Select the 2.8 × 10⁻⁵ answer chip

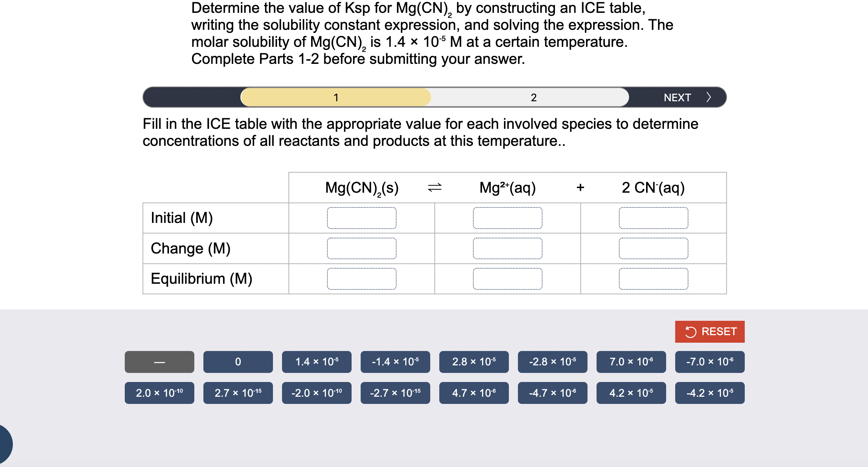[x=474, y=362]
